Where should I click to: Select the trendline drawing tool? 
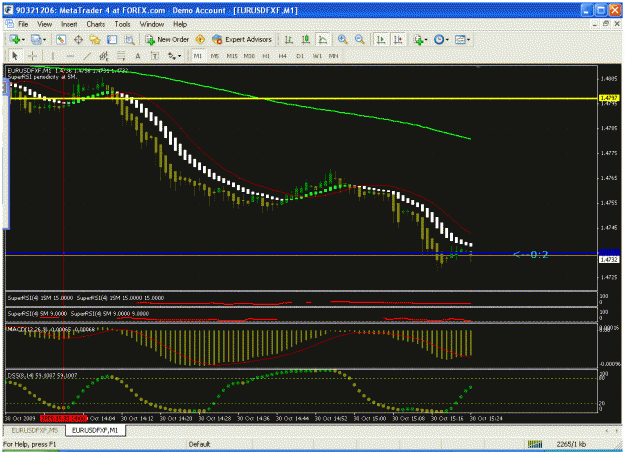[x=87, y=56]
